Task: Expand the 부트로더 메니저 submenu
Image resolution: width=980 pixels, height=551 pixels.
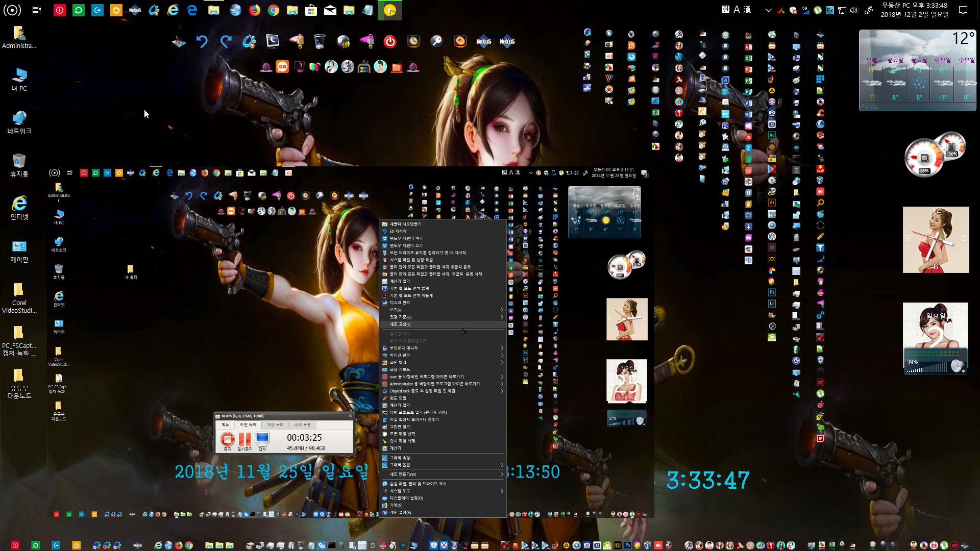Action: point(443,348)
